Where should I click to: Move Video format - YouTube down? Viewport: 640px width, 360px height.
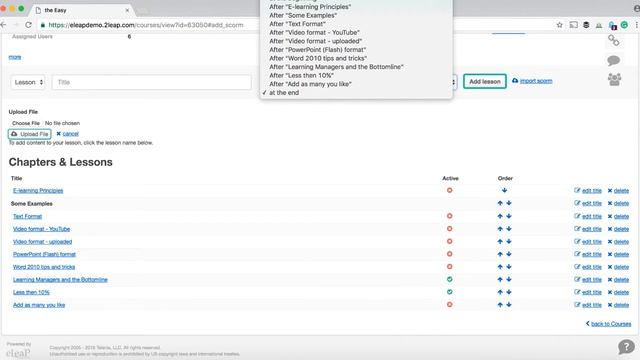point(509,229)
